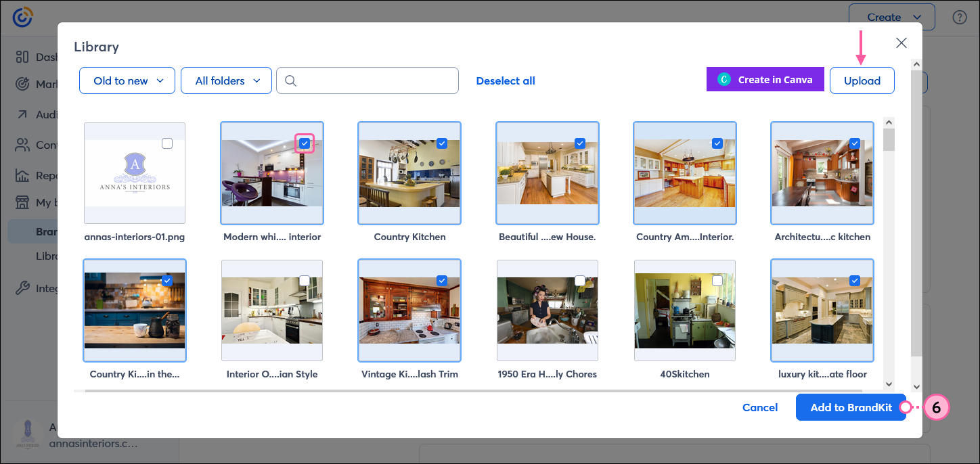Viewport: 980px width, 464px height.
Task: Uncheck the Beautiful New House checkbox
Action: pos(580,143)
